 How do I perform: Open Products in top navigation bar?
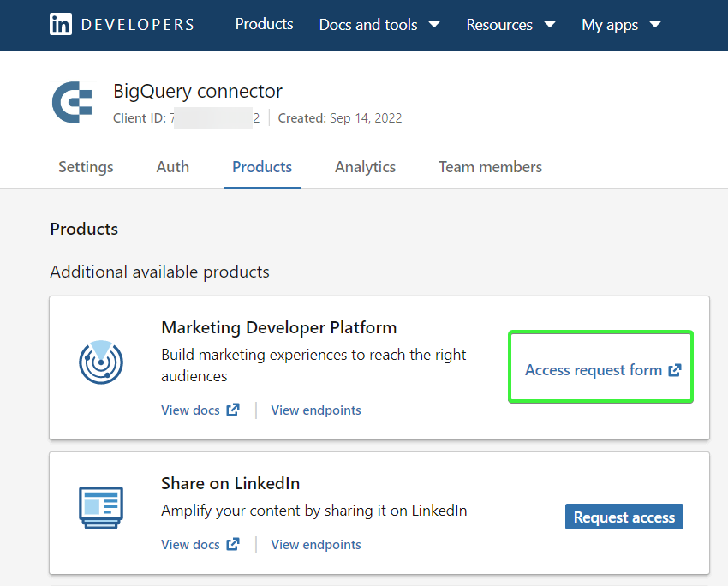(264, 24)
